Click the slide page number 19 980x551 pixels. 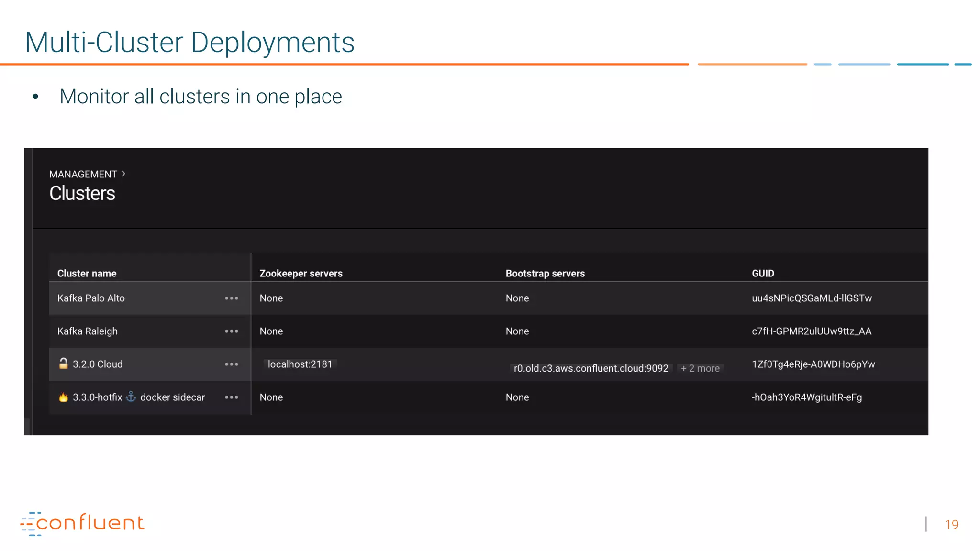coord(952,525)
